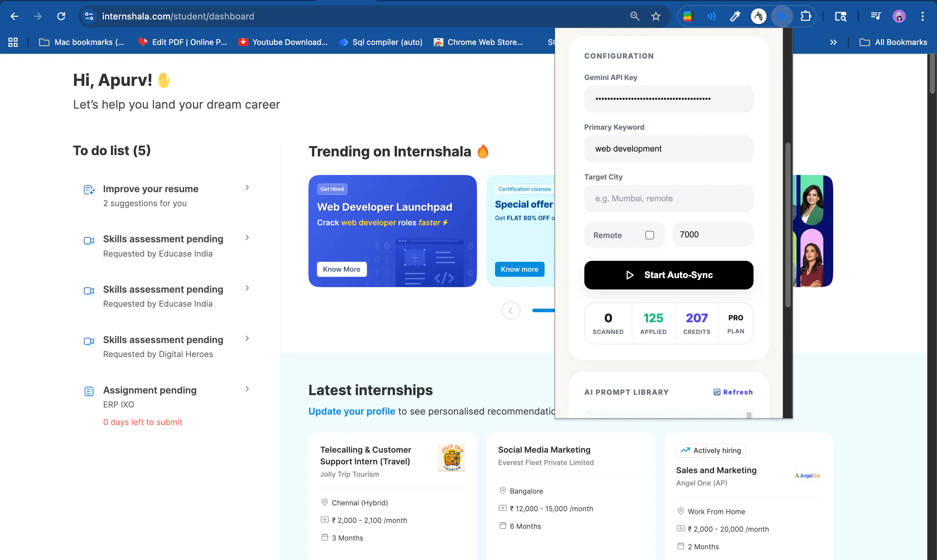Click the page vertical scrollbar
Screen dimensions: 937x560
pos(932,73)
